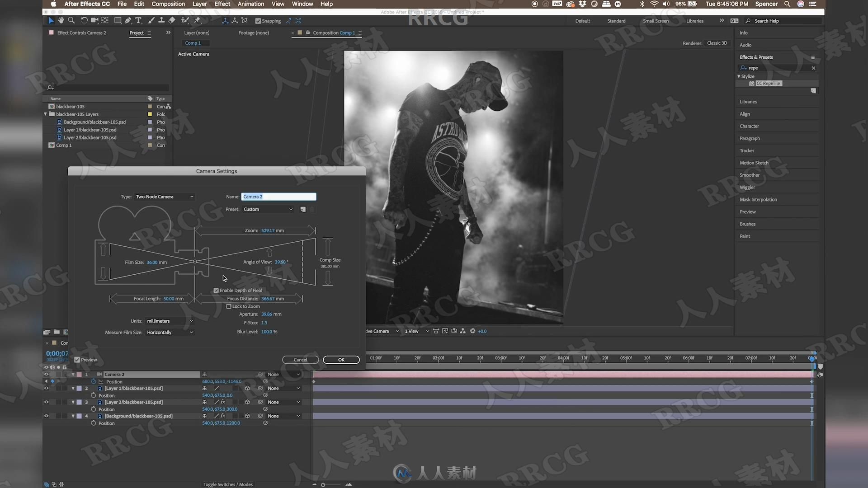Click the Renderer Classic 3D icon
The width and height of the screenshot is (868, 488).
tap(716, 43)
